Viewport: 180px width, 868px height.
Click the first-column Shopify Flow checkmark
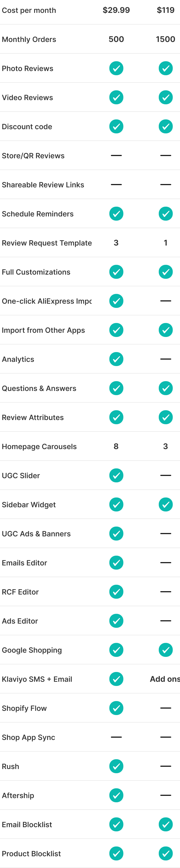click(116, 708)
